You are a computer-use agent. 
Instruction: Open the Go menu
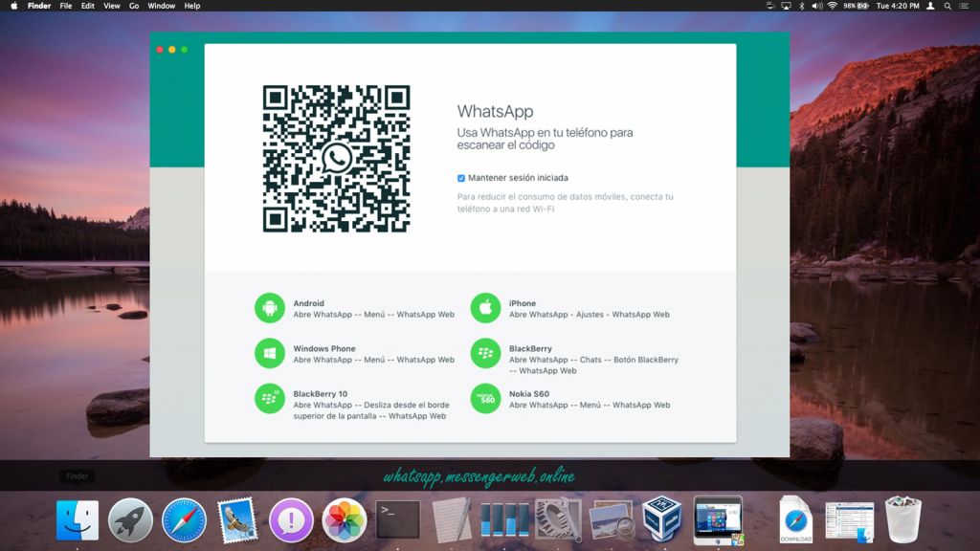(x=134, y=6)
